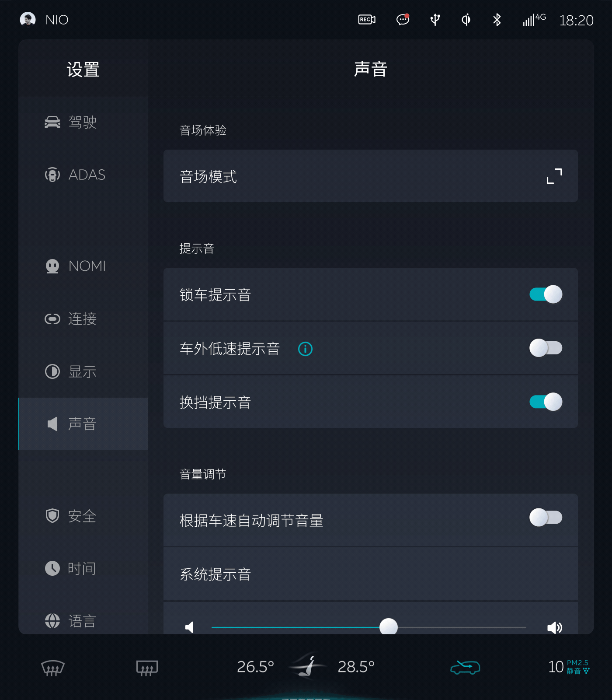Image resolution: width=612 pixels, height=700 pixels.
Task: Turn on front windshield defrost
Action: click(52, 668)
